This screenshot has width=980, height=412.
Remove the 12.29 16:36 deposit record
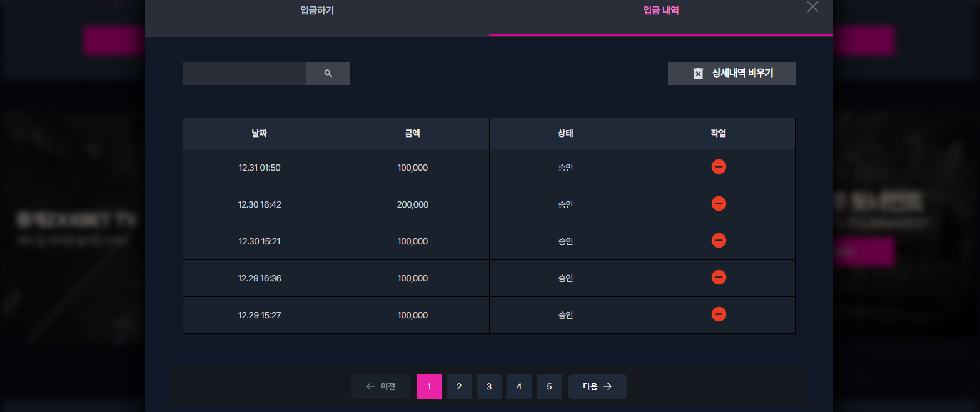click(x=719, y=278)
